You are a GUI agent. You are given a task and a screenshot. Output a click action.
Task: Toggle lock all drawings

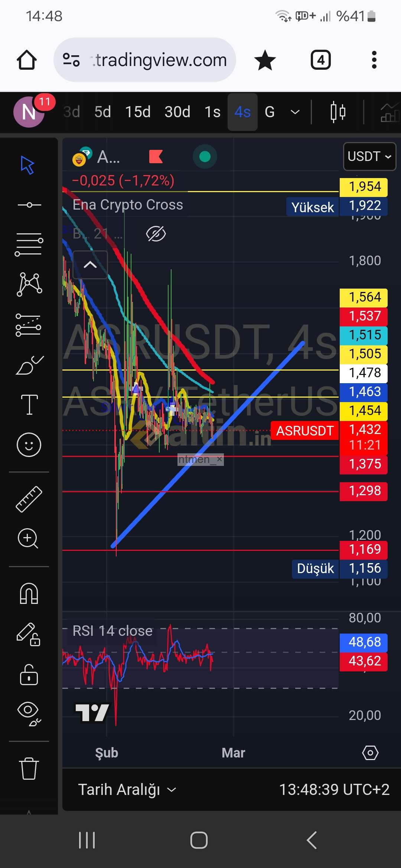[x=29, y=674]
